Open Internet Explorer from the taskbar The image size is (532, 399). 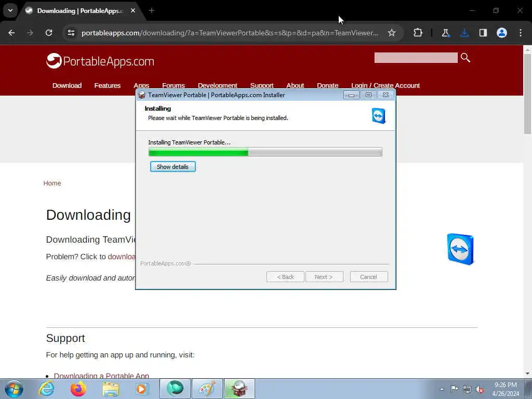46,389
